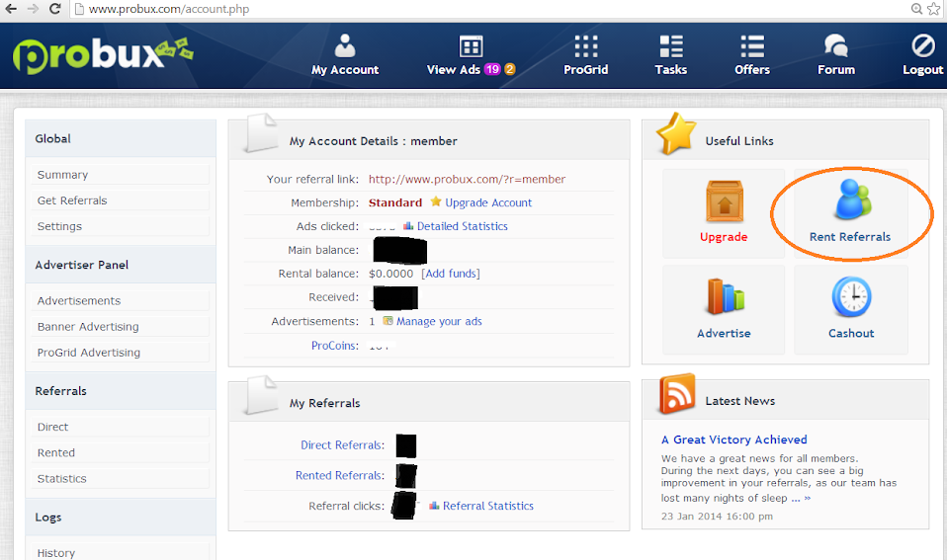Open Forum in top navigation

[836, 55]
